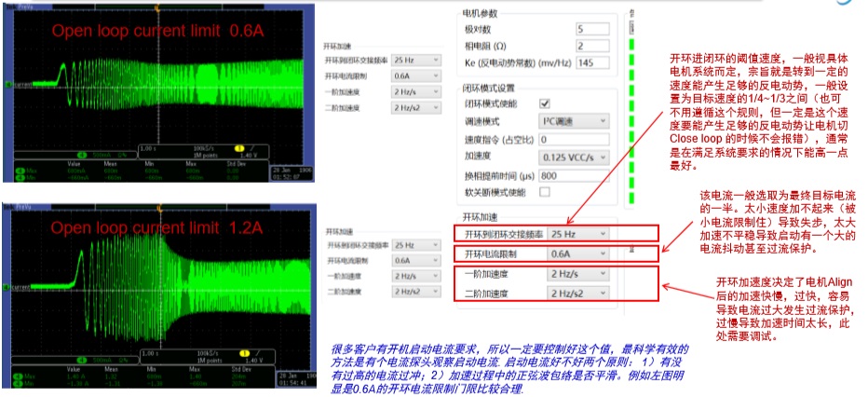Click the 速度指令 (占空比) input field
This screenshot has height=397, width=868.
[x=574, y=139]
